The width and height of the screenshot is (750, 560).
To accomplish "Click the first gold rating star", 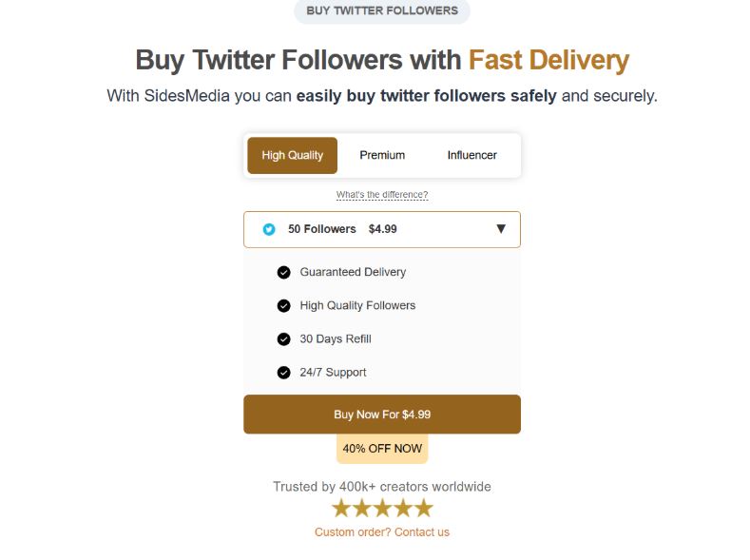I will pyautogui.click(x=341, y=509).
